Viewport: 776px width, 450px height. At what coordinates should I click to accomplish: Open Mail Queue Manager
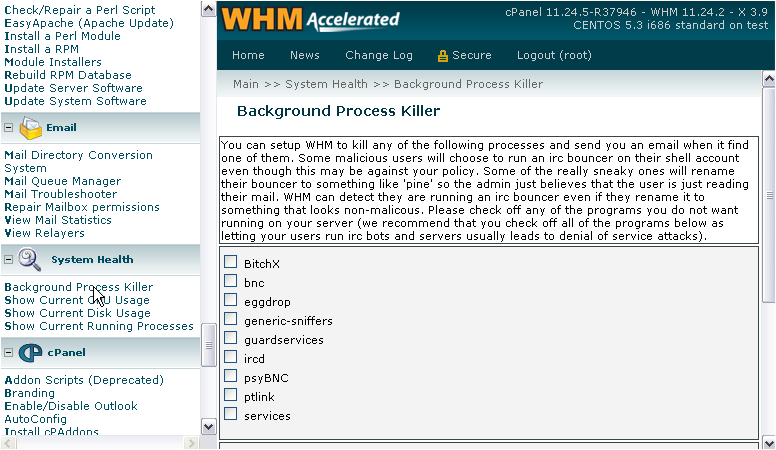pos(62,181)
